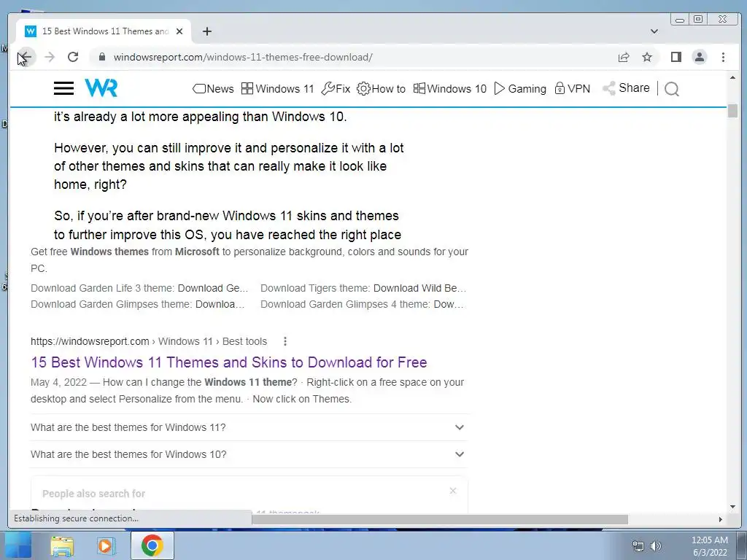Click the Share button in site header
747x560 pixels.
coord(626,88)
